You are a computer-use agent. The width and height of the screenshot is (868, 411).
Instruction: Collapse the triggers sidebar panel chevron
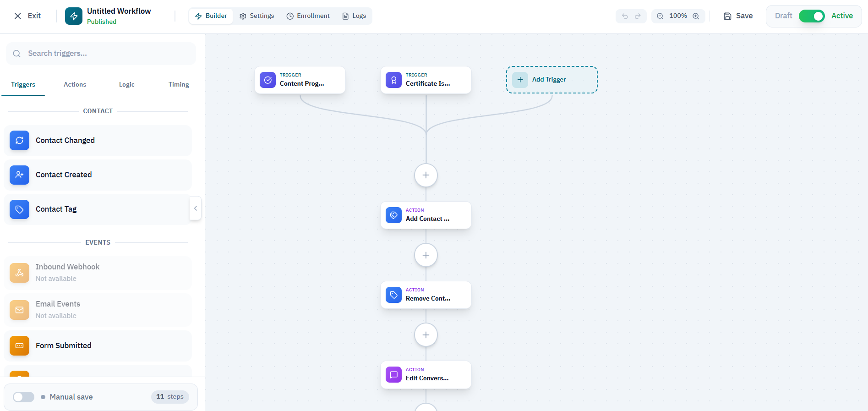coord(196,208)
